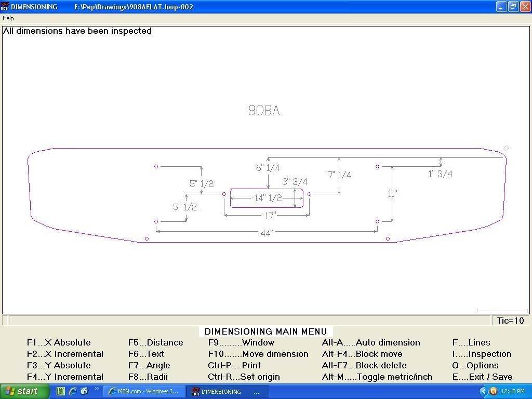Click the orange system tray icon

pyautogui.click(x=494, y=392)
